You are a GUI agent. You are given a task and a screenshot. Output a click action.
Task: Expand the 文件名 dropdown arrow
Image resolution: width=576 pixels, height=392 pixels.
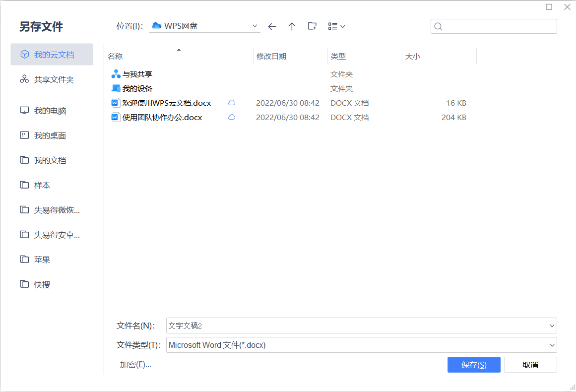coord(552,326)
